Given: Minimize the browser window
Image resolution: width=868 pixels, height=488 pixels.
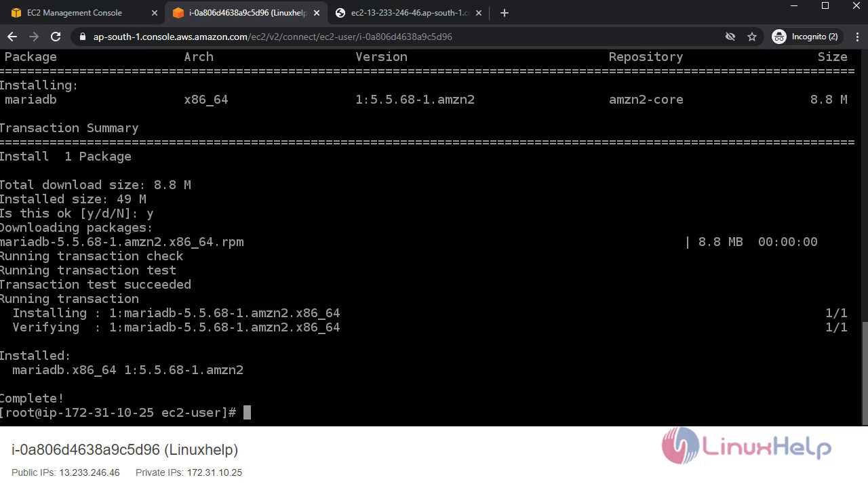Looking at the screenshot, I should (794, 5).
